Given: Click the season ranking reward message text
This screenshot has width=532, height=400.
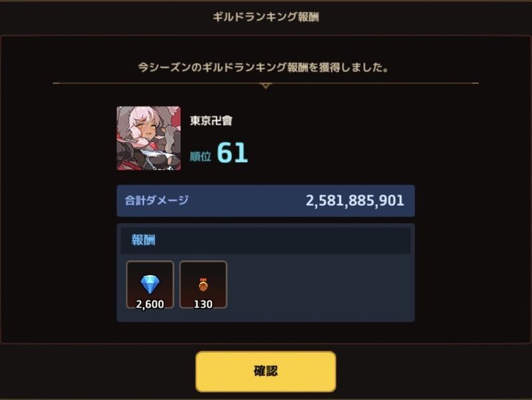Looking at the screenshot, I should pyautogui.click(x=263, y=68).
